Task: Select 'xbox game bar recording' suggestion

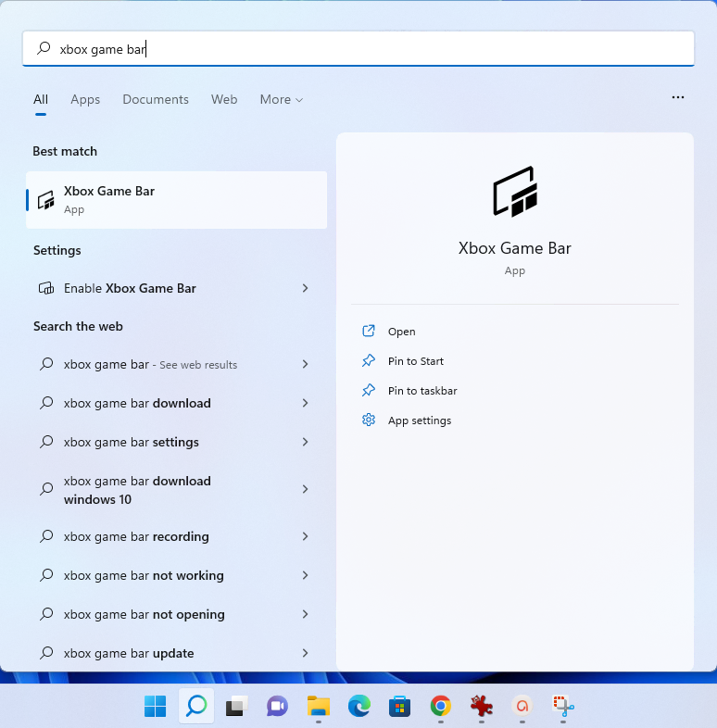Action: point(176,536)
